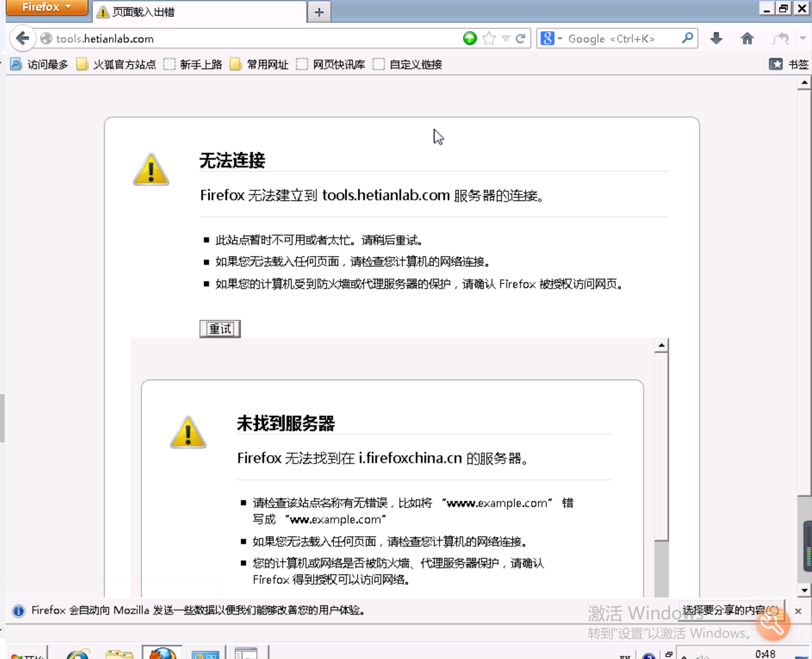Click the green umbrella icon in address bar
The width and height of the screenshot is (812, 659).
470,38
